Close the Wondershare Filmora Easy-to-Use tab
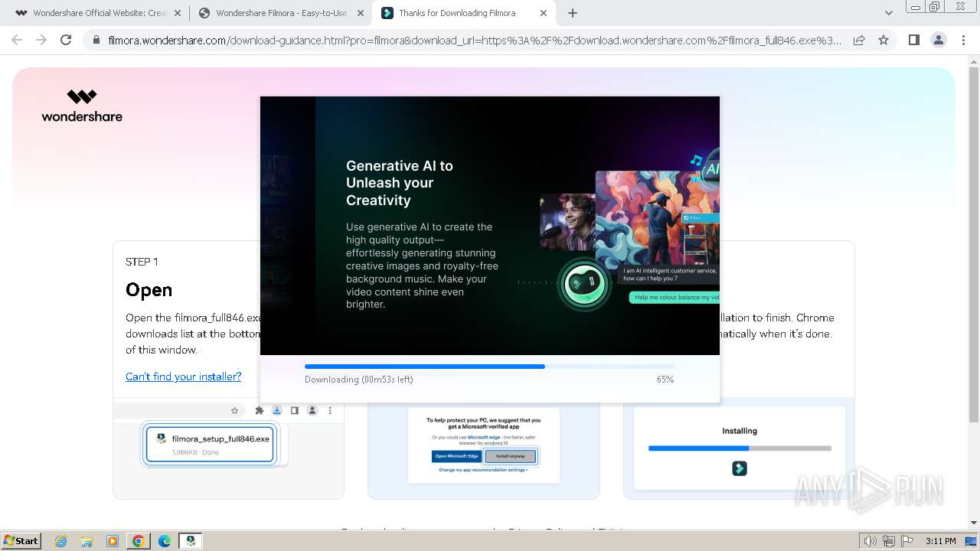Viewport: 980px width, 551px height. pos(361,13)
